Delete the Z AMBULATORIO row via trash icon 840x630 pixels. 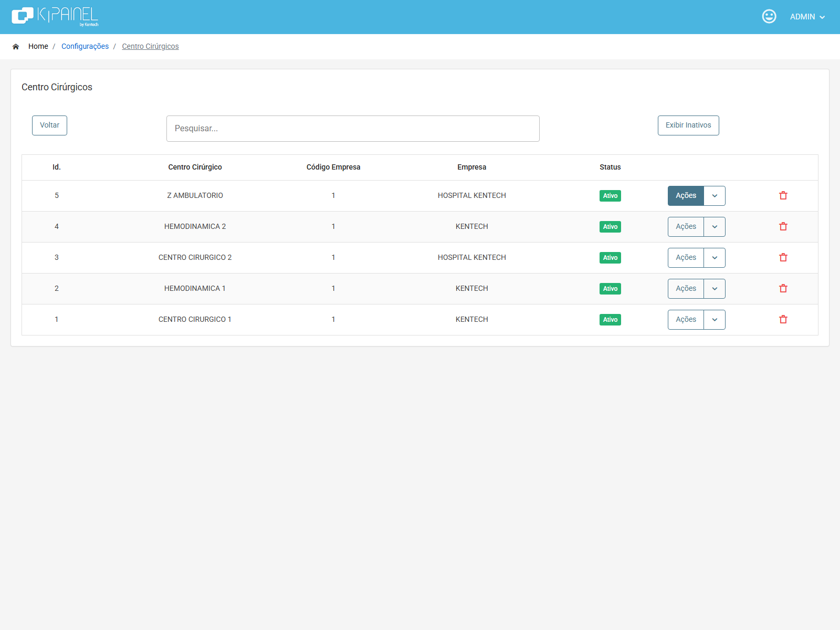[783, 195]
